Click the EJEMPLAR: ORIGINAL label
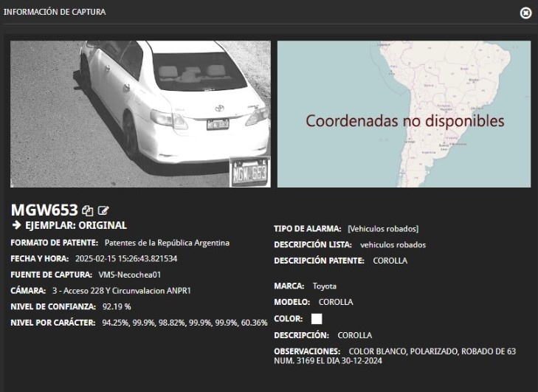538x392 pixels. tap(76, 225)
